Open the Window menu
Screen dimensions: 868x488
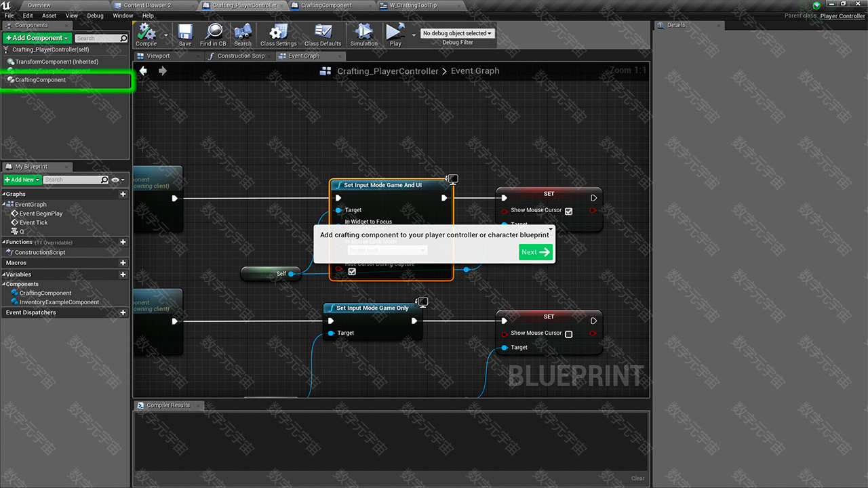point(123,16)
